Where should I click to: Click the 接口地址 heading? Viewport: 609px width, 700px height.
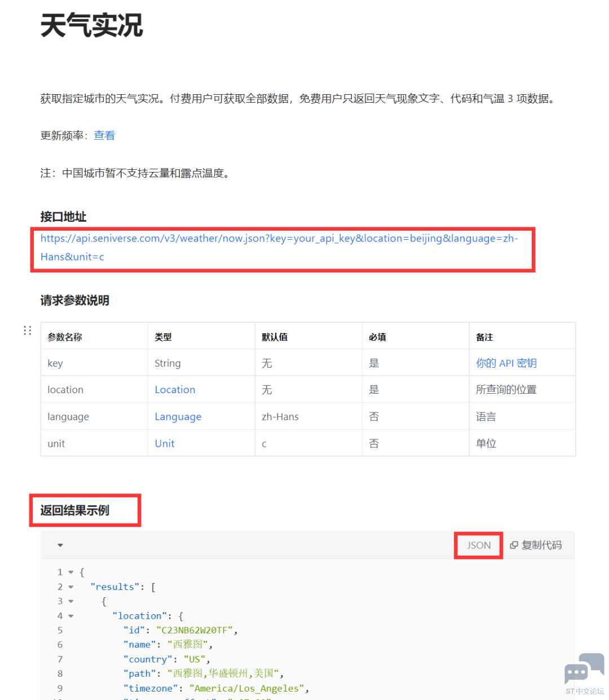click(x=63, y=217)
